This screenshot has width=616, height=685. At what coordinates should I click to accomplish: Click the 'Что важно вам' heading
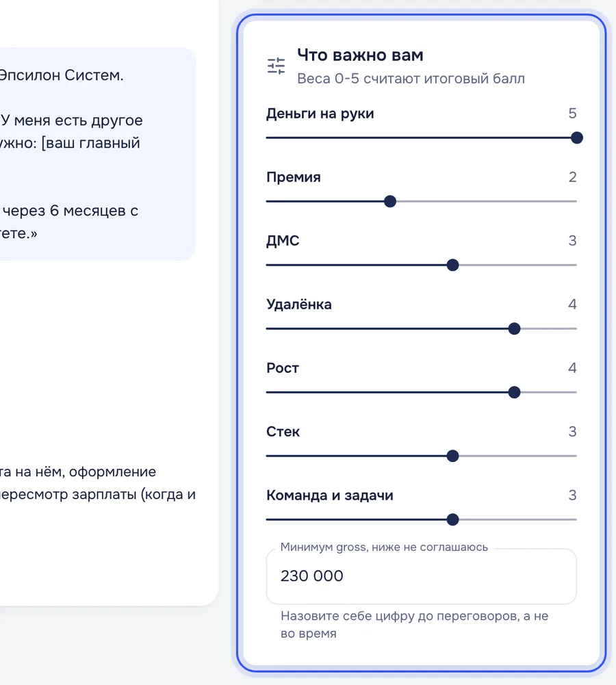click(360, 55)
